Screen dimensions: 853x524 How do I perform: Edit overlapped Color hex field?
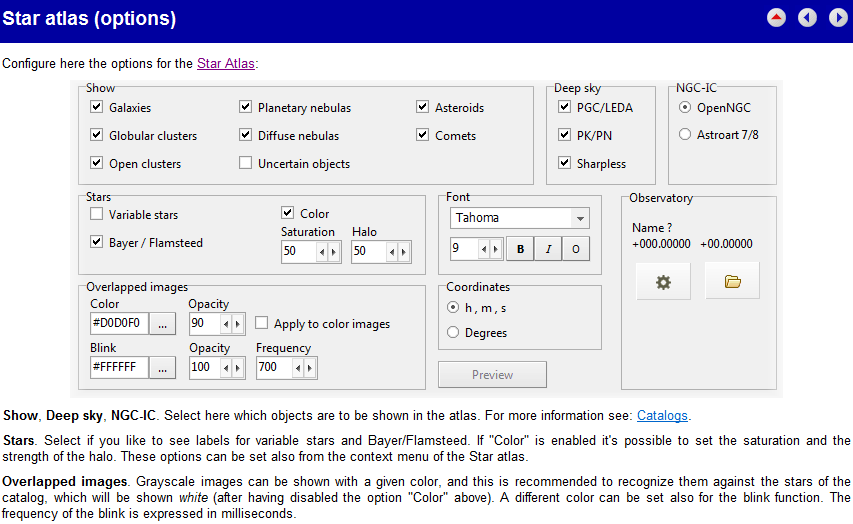120,324
